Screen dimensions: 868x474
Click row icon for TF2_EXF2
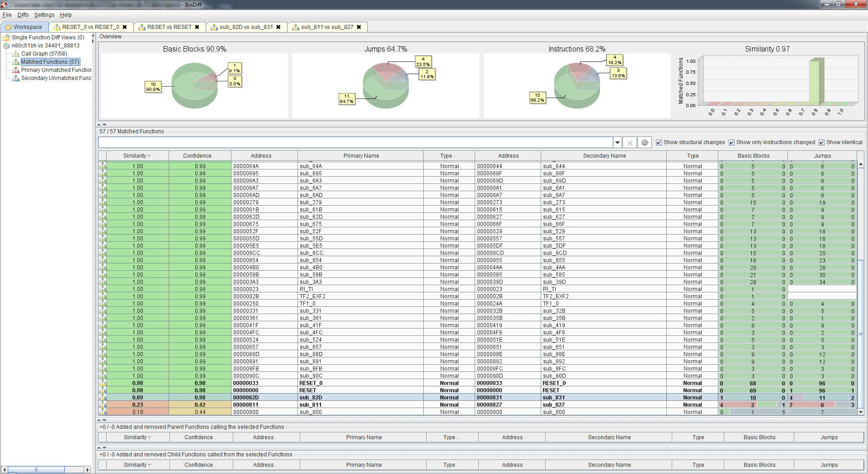pyautogui.click(x=103, y=296)
